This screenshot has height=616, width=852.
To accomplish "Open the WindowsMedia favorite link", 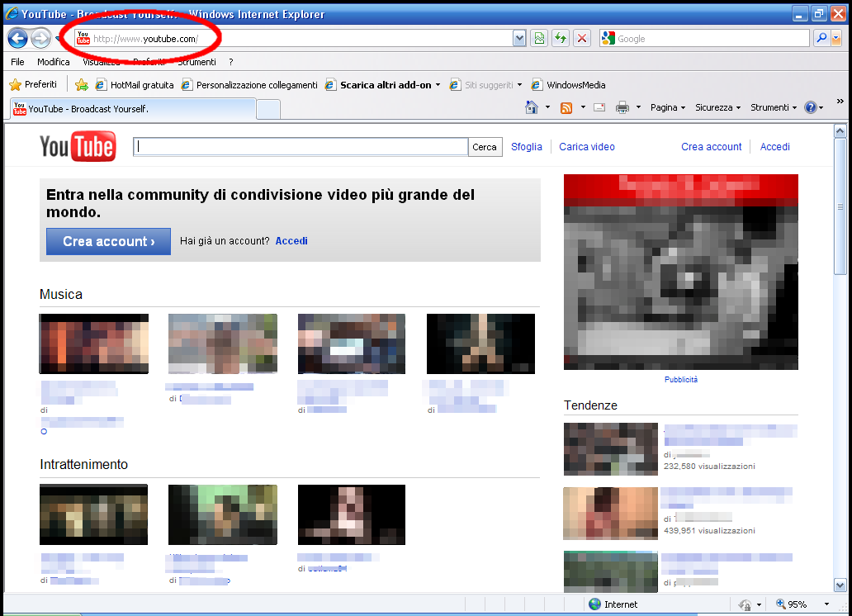I will (568, 85).
